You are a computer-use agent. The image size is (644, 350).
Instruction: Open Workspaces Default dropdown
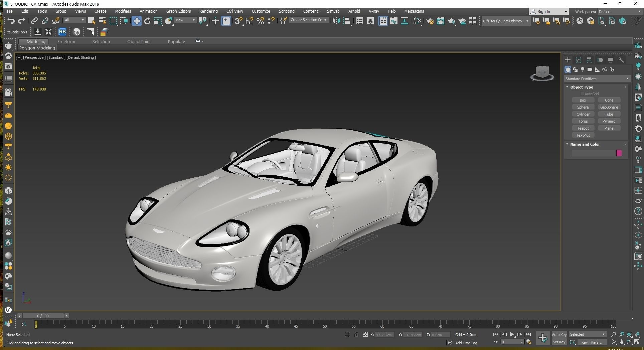(620, 11)
